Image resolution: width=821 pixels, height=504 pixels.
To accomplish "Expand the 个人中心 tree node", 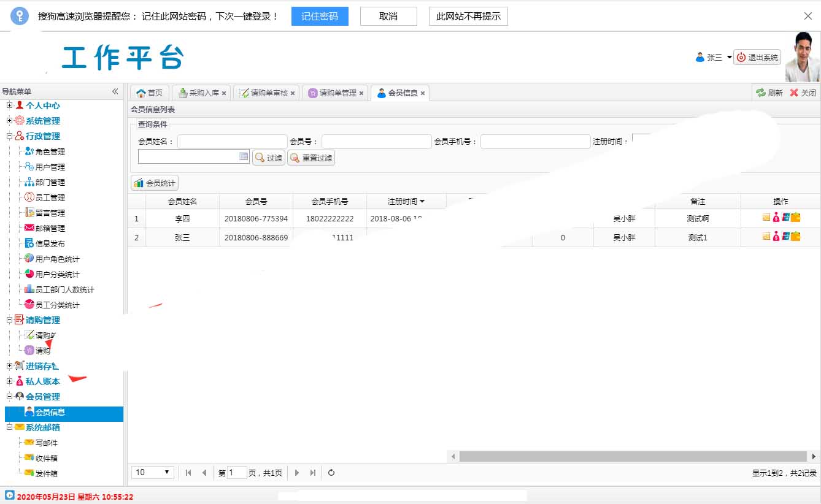I will 9,105.
